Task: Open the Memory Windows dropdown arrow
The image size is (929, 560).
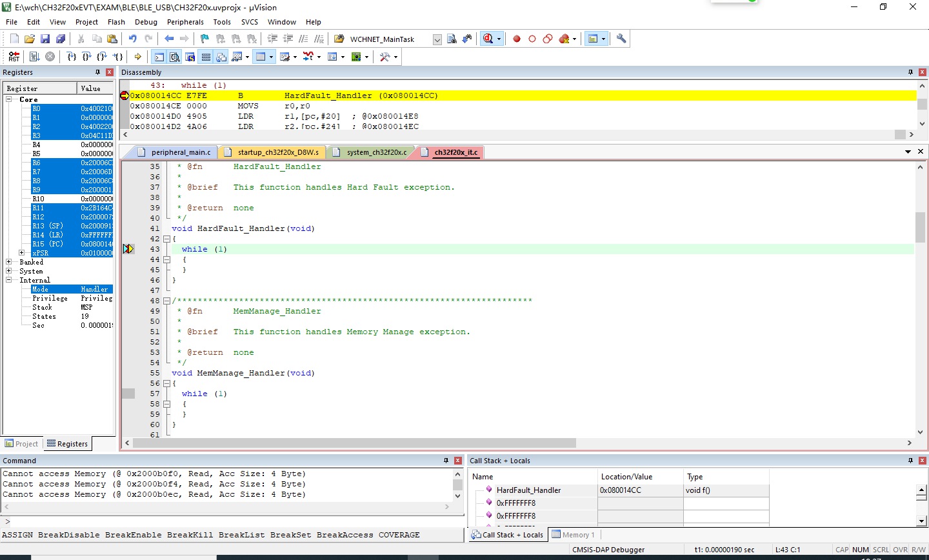Action: 271,57
